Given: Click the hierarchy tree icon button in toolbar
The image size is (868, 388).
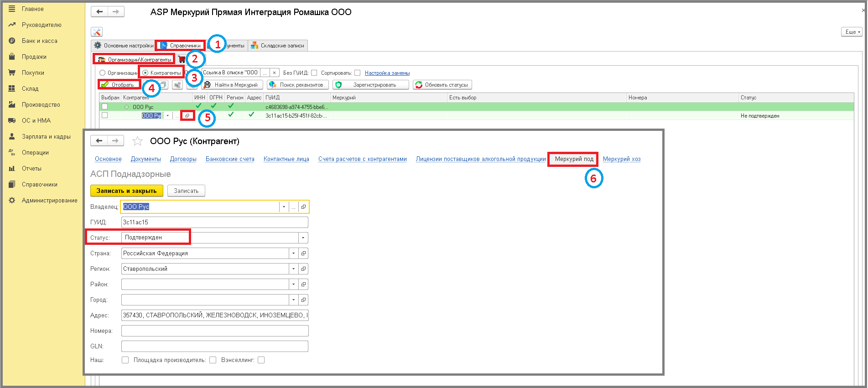Looking at the screenshot, I should pyautogui.click(x=177, y=85).
